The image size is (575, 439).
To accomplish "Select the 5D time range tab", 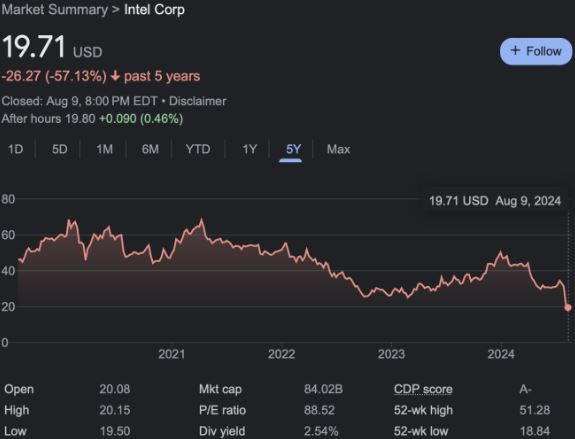I will [x=59, y=149].
